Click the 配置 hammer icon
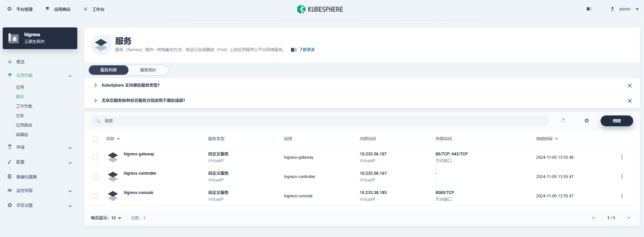644x237 pixels. [10, 162]
